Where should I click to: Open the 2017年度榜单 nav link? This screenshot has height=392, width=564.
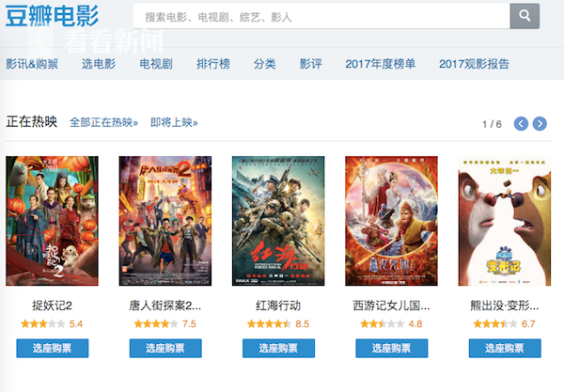[380, 64]
